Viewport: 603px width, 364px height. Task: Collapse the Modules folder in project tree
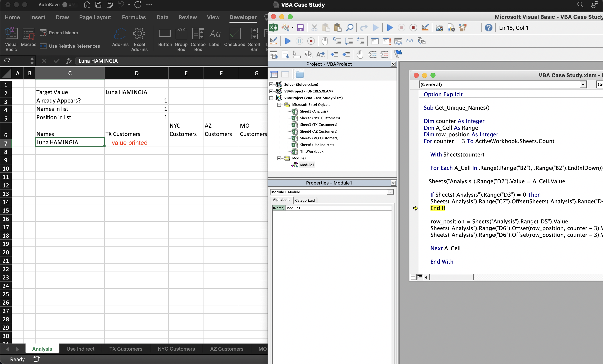coord(279,158)
